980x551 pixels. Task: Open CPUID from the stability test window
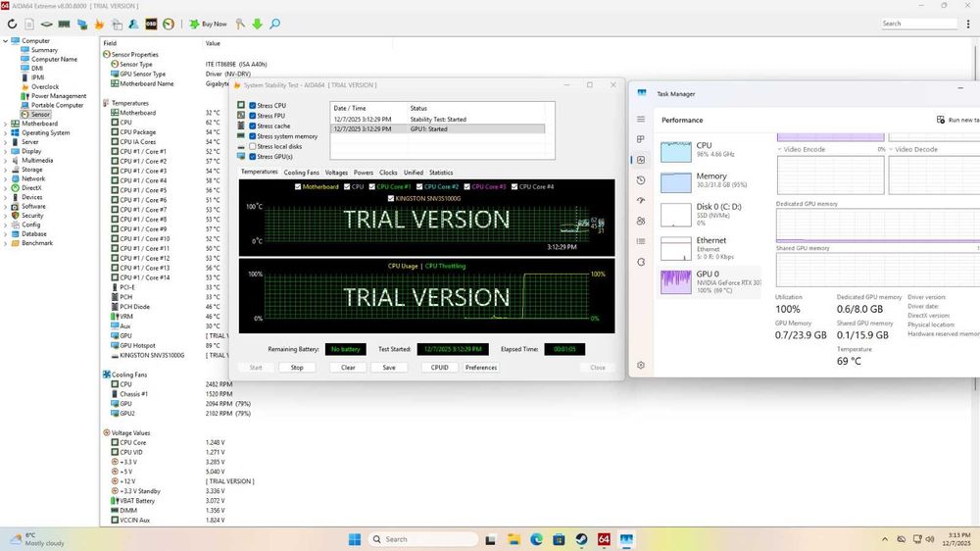click(439, 368)
